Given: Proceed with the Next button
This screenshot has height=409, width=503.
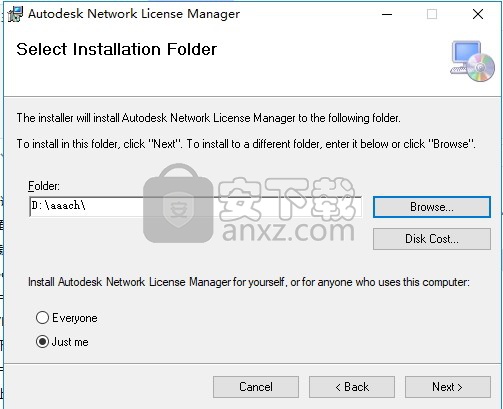Looking at the screenshot, I should (448, 387).
